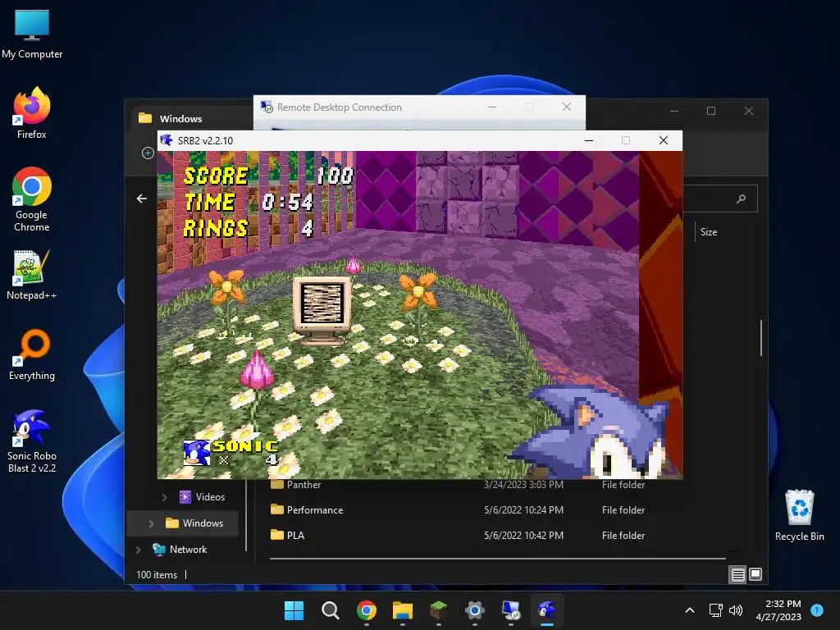Open File Explorer from the taskbar
This screenshot has height=630, width=840.
tap(402, 610)
